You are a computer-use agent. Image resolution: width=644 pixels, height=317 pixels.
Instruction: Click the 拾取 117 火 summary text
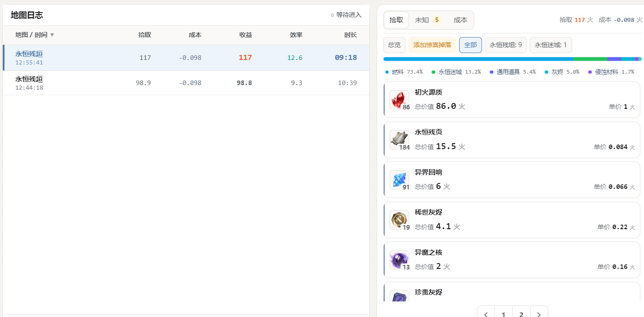click(576, 20)
